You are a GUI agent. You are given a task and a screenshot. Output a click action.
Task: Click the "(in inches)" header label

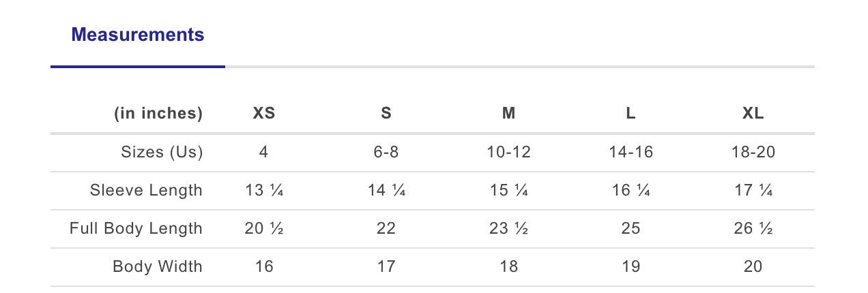click(158, 114)
